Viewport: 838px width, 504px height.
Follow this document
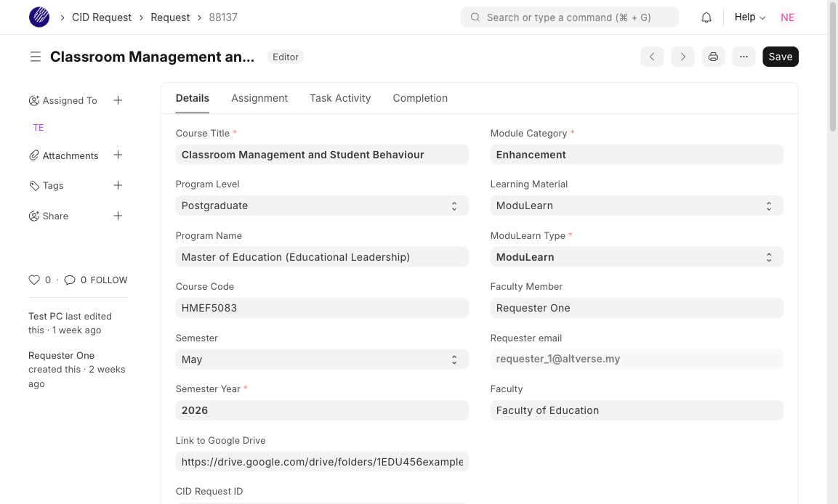click(109, 280)
